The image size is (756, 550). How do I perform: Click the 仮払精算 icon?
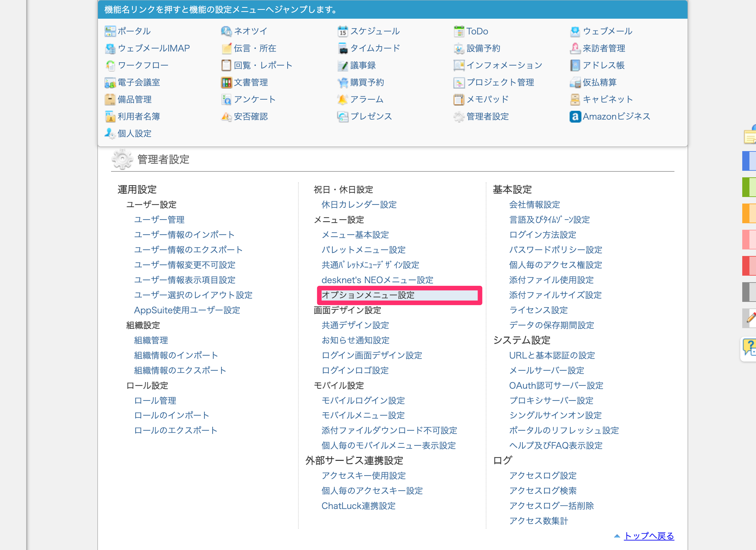point(575,82)
